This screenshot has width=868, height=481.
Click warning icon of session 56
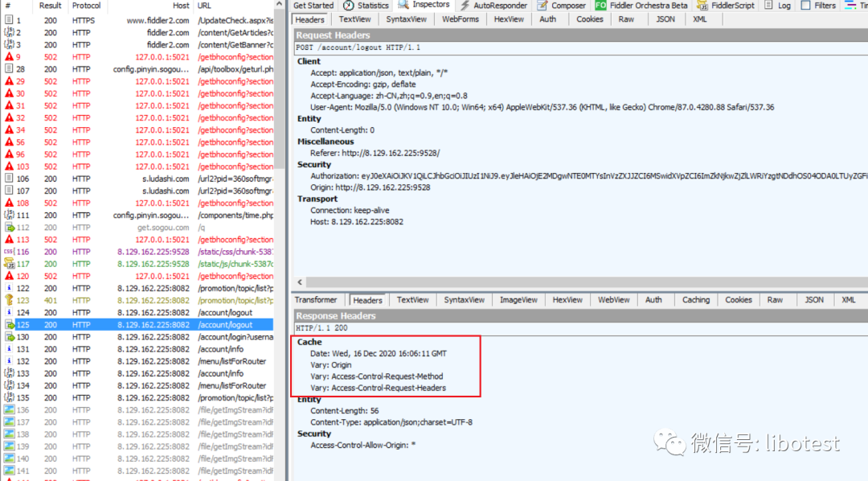tap(9, 142)
